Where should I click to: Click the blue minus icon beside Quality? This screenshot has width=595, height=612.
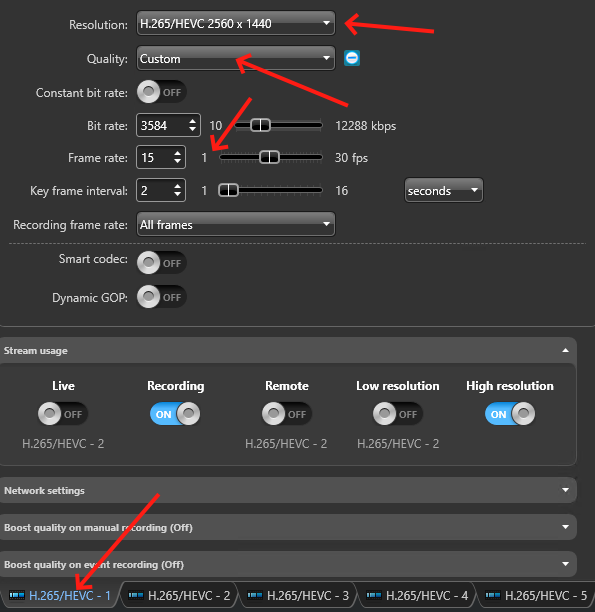[352, 58]
